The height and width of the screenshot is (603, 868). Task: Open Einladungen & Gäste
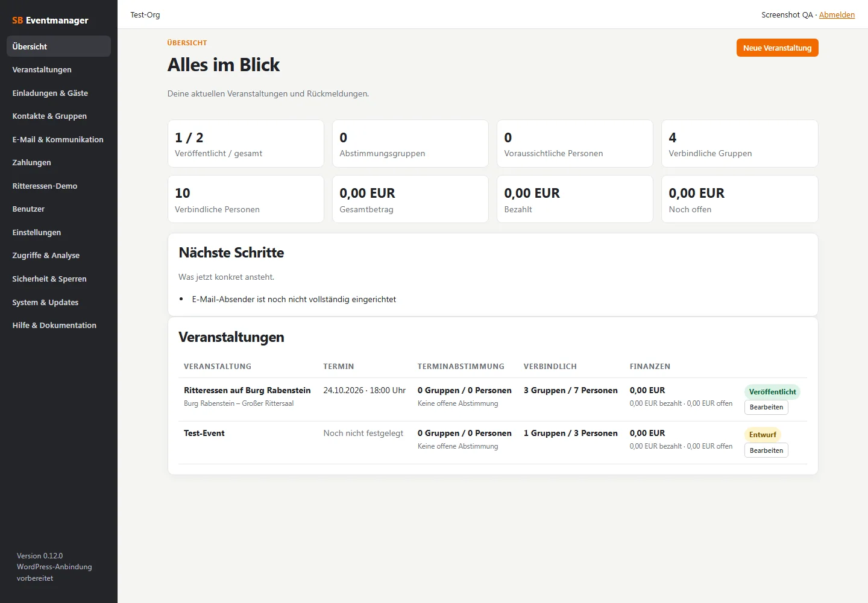point(58,93)
